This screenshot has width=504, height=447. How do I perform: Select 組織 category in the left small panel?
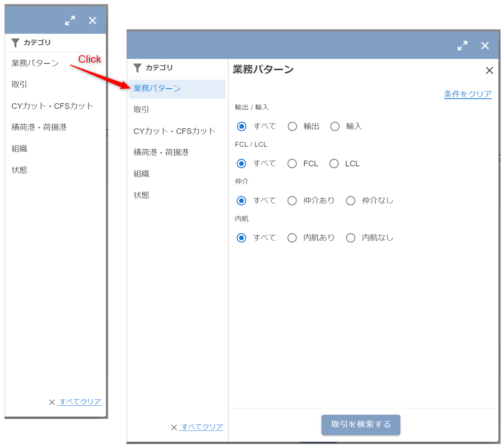pos(20,149)
